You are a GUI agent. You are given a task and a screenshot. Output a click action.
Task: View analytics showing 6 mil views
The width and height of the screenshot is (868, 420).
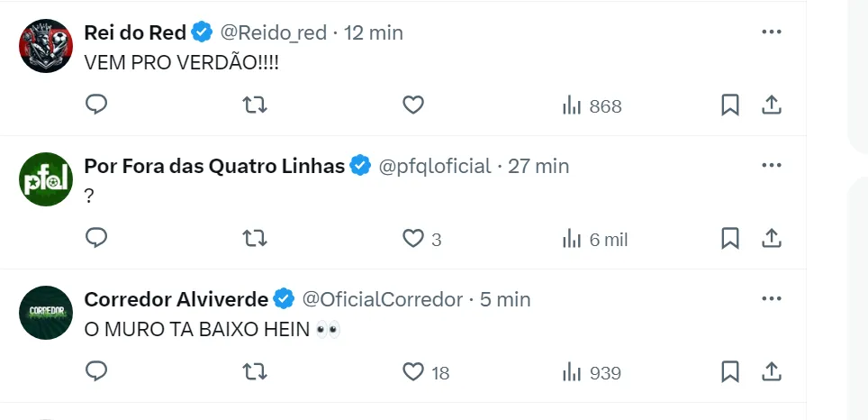tap(593, 238)
